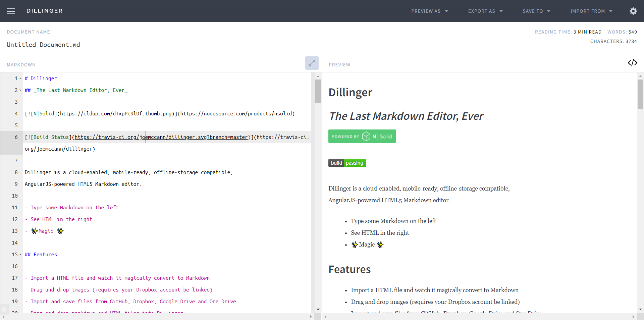Click the editor scroll up arrow
Viewport: 644px width, 320px height.
318,76
